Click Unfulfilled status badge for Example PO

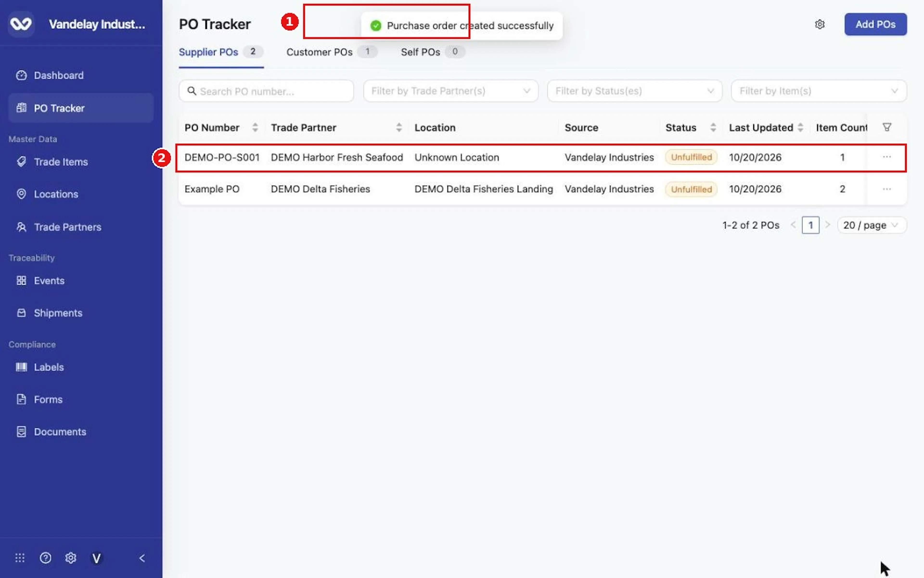pos(691,189)
